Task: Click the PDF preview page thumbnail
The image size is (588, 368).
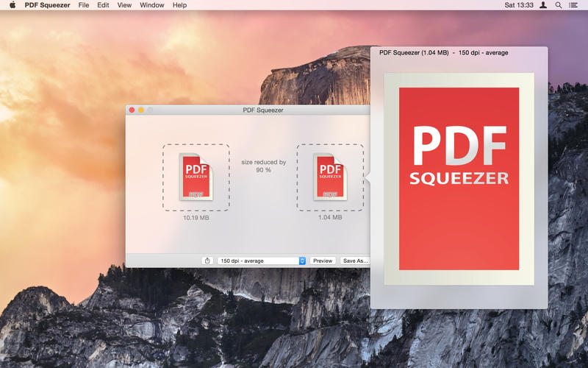Action: tap(459, 179)
